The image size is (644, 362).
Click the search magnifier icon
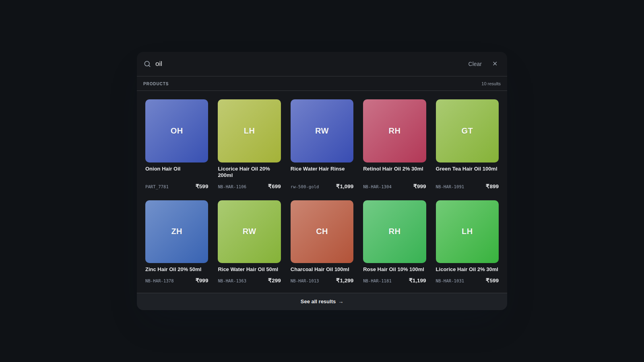click(x=147, y=64)
